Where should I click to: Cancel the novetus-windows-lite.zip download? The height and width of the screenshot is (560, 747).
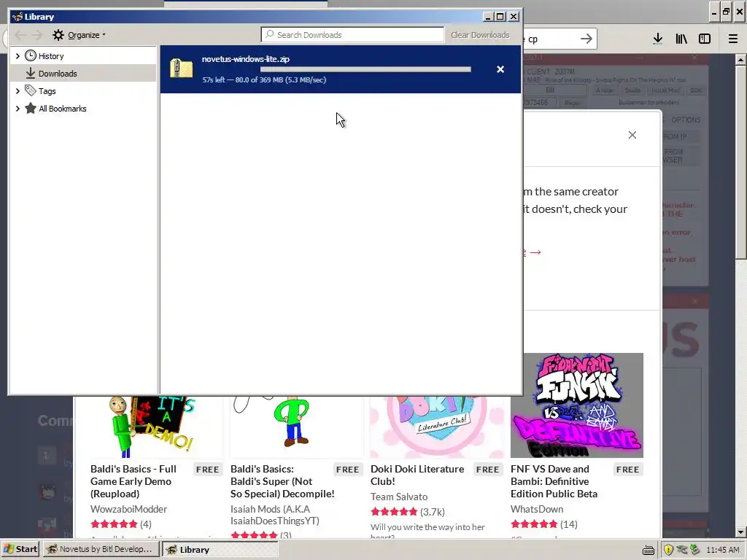pos(500,69)
